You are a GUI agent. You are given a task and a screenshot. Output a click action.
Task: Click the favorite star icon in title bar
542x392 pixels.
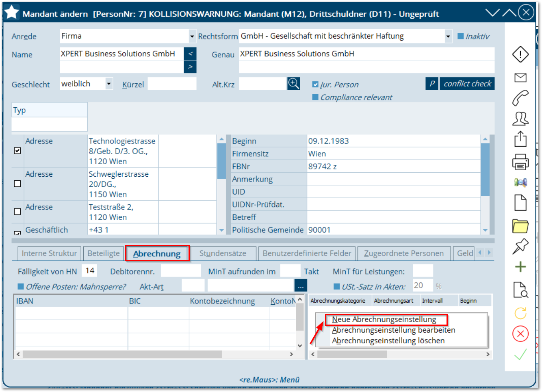12,12
